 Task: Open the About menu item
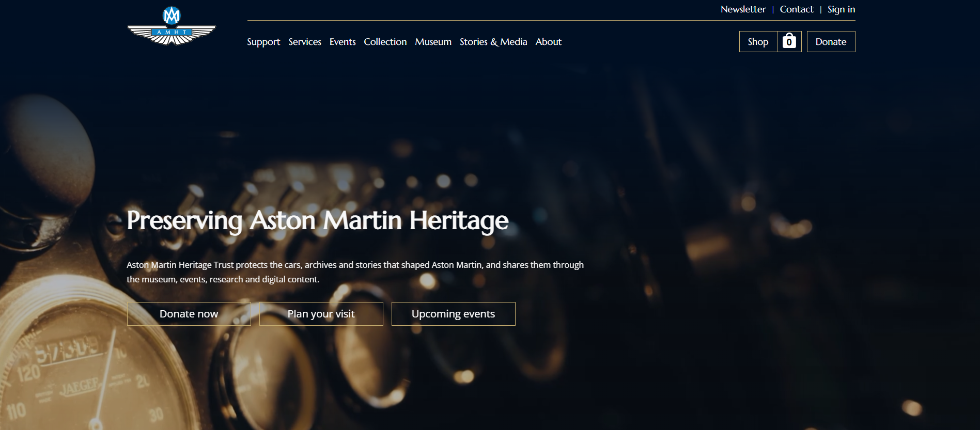click(548, 42)
